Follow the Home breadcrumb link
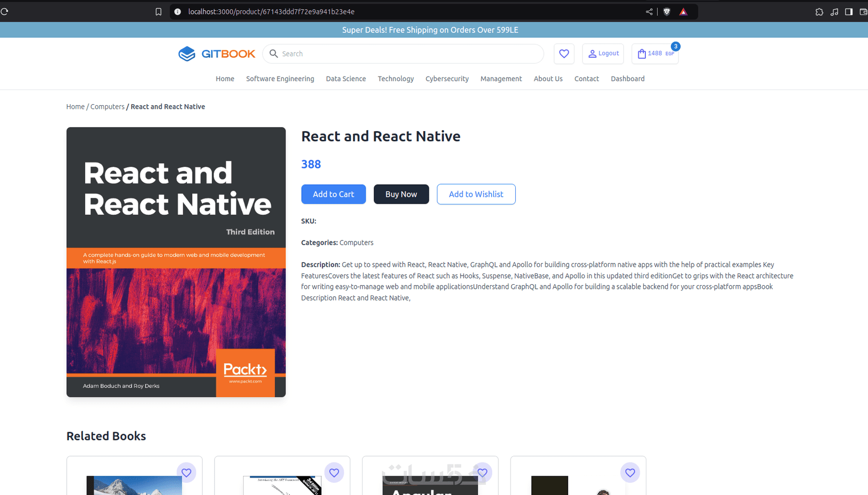 75,107
